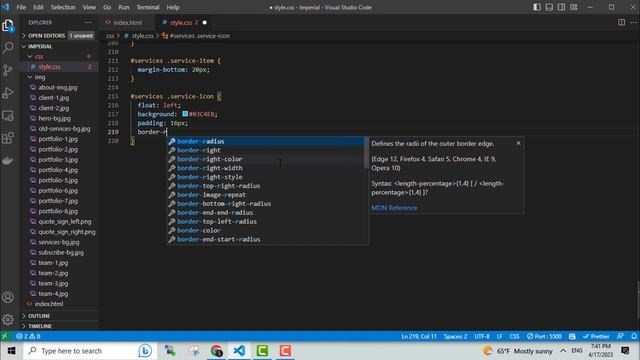The width and height of the screenshot is (640, 360).
Task: Expand the Open Editors section
Action: point(58,36)
